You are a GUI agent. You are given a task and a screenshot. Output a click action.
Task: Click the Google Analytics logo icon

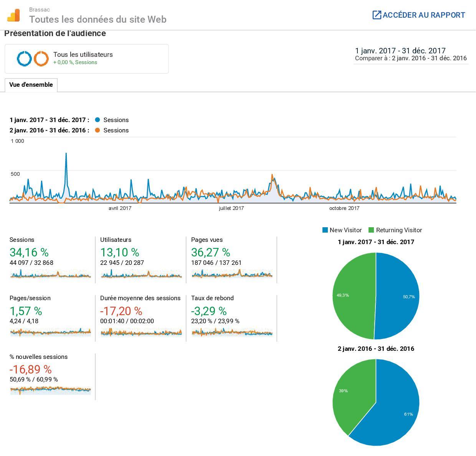13,15
